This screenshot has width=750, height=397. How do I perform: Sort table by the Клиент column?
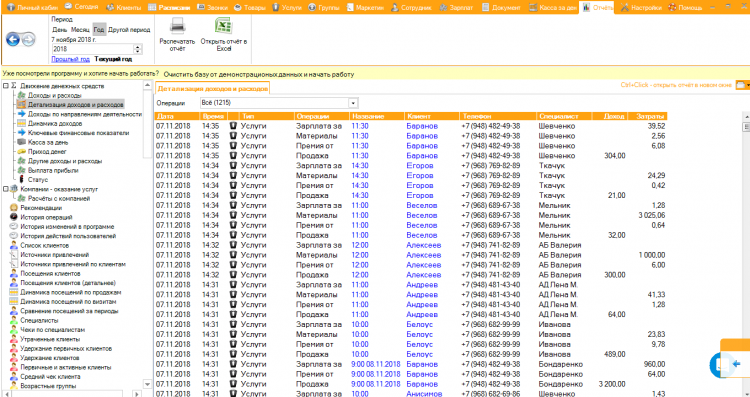pyautogui.click(x=431, y=116)
